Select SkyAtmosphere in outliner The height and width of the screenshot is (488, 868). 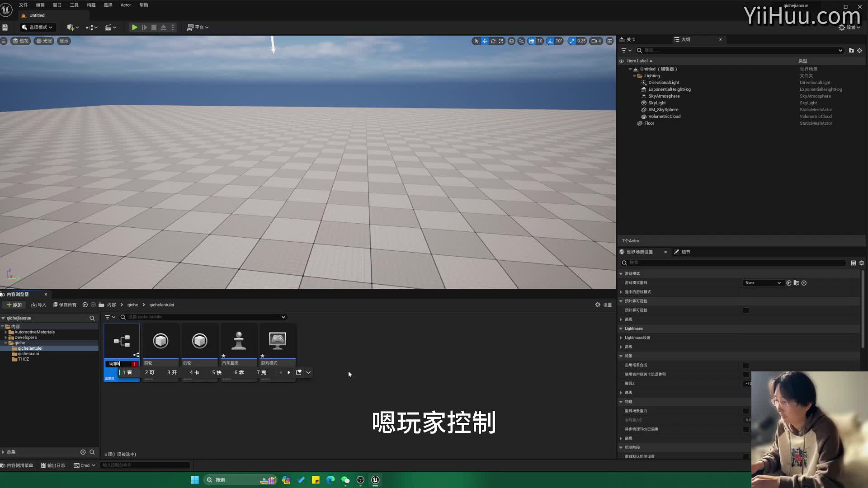(x=664, y=96)
